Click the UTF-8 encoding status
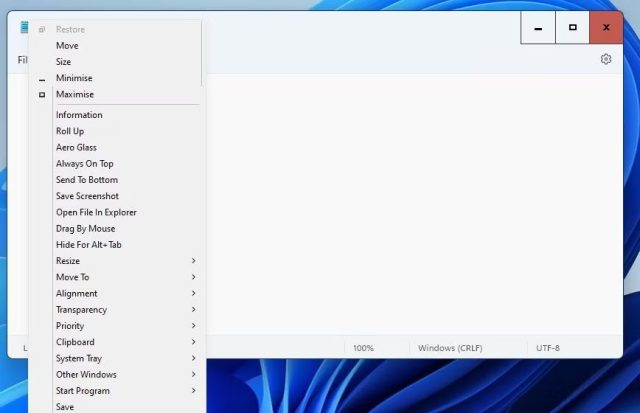Viewport: 640px width, 413px height. [x=548, y=348]
